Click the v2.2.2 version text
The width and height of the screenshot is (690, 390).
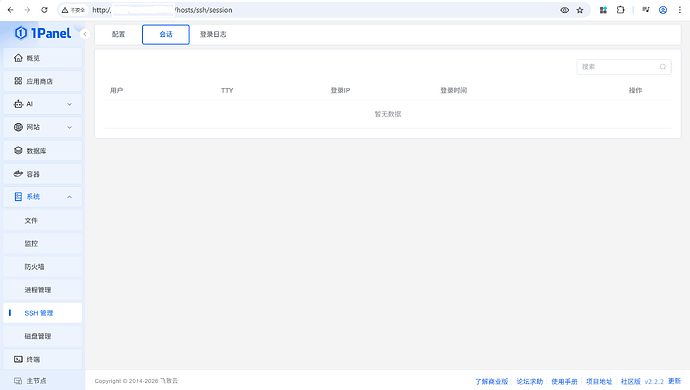654,381
